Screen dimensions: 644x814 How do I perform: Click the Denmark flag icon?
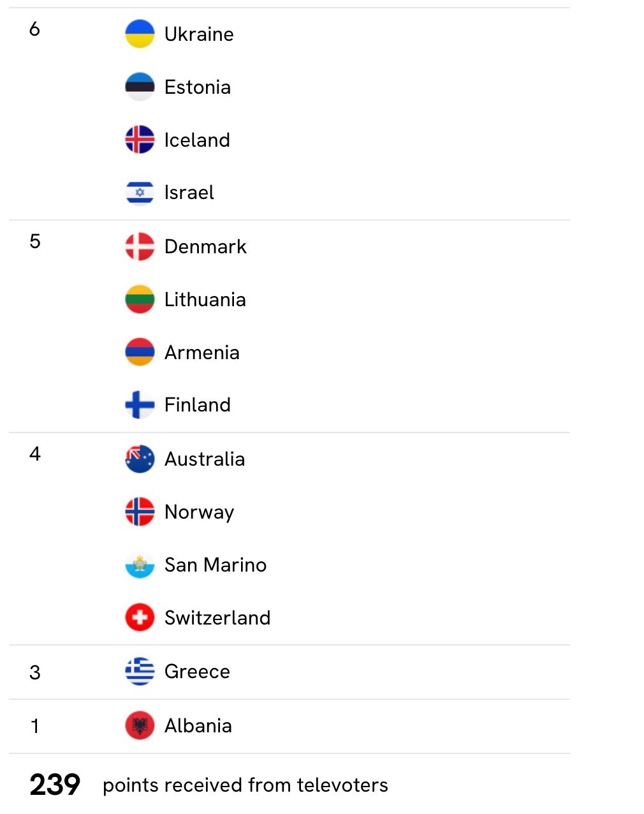click(x=140, y=246)
